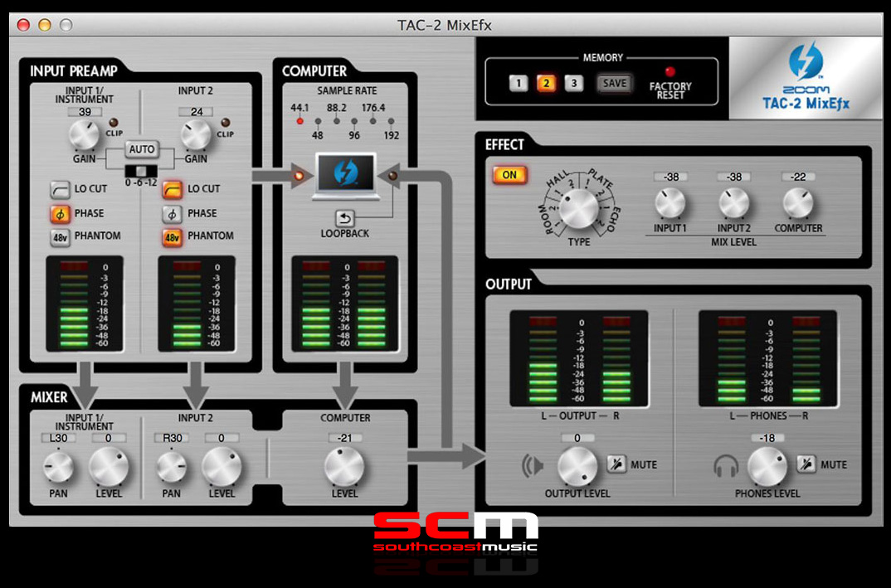Click the speaker output icon
This screenshot has height=588, width=891.
coord(532,466)
